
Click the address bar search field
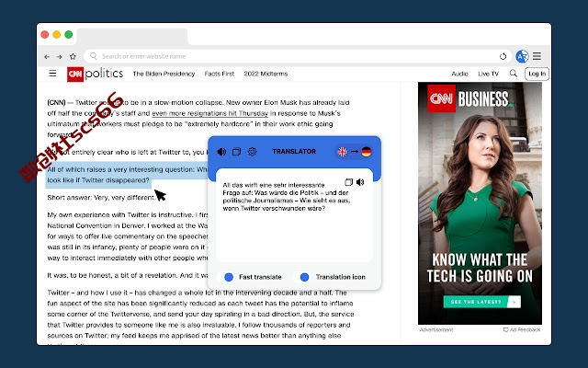coord(296,56)
